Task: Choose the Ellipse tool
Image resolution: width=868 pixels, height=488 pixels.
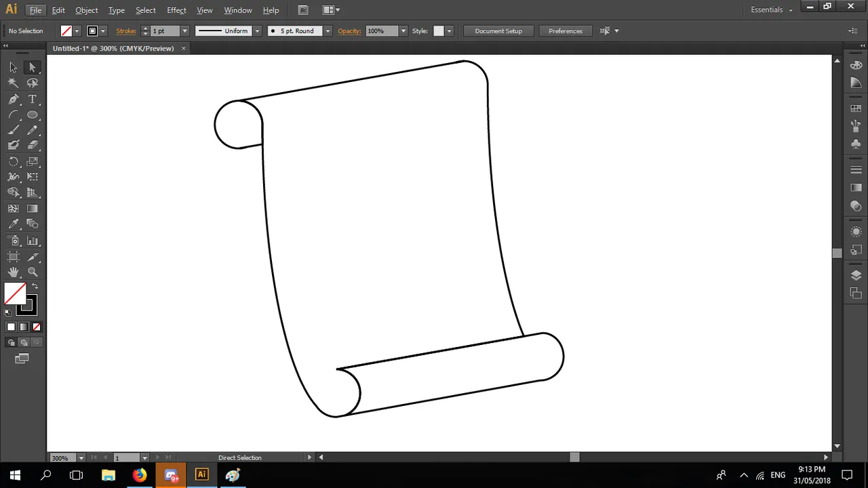Action: (32, 115)
